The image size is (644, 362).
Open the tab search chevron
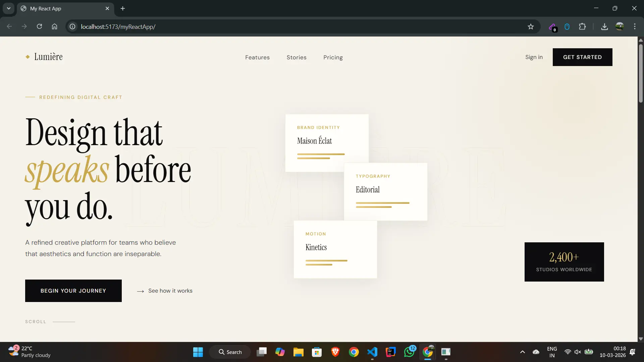click(8, 8)
